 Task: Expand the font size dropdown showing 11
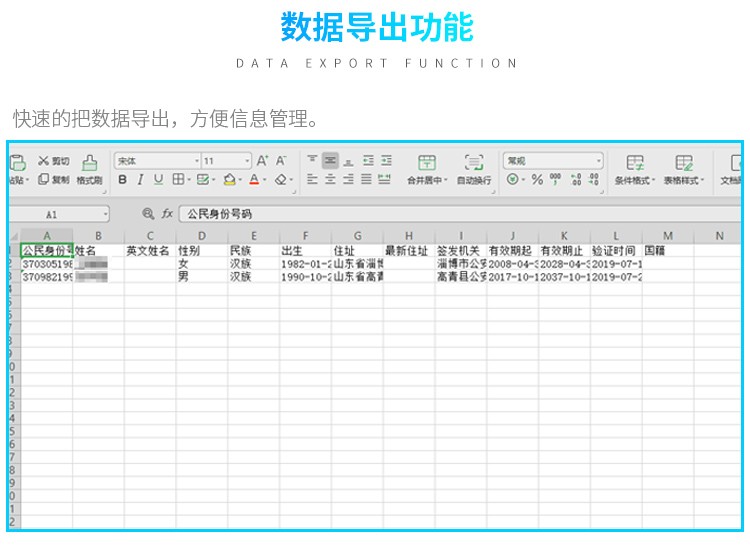click(x=226, y=161)
